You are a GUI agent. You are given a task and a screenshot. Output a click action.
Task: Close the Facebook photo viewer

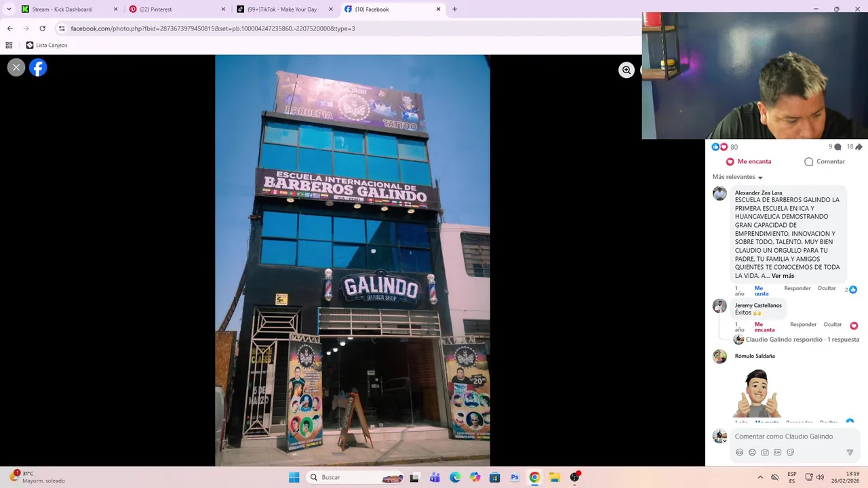pyautogui.click(x=16, y=67)
